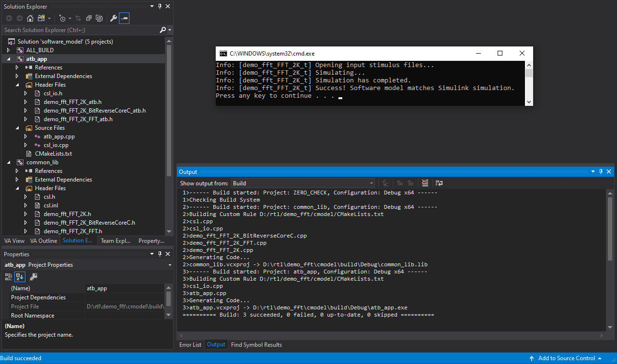Select atb_app.cpp in Source Files
Screen dimensions: 617x364
pos(59,136)
